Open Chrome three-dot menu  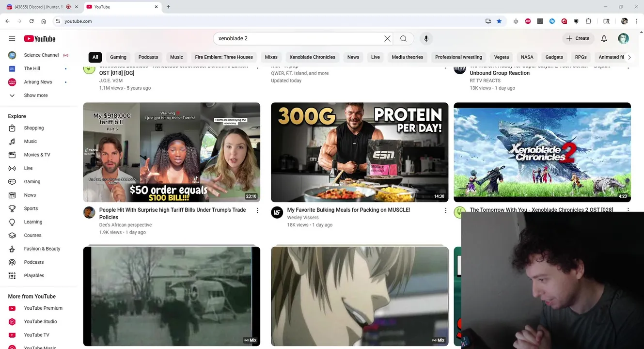click(636, 21)
